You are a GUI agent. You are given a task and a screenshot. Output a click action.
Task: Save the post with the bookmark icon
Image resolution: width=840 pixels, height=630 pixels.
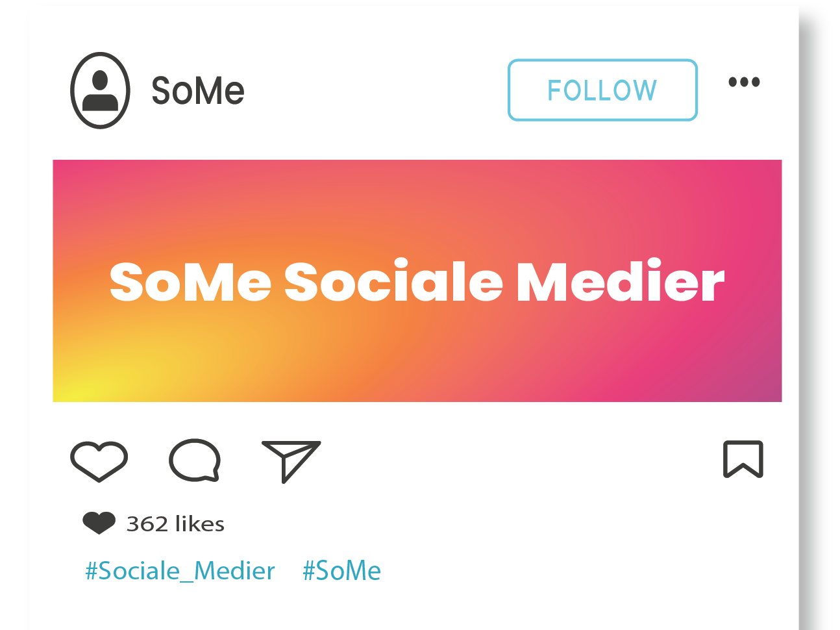tap(743, 459)
